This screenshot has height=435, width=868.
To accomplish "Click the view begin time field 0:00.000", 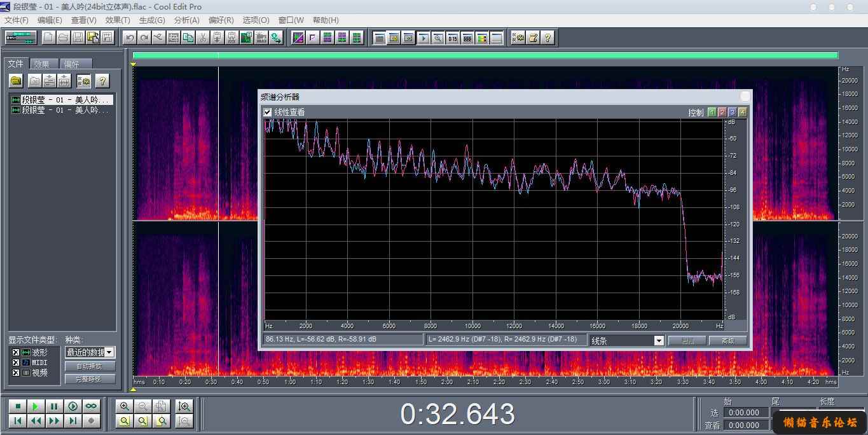I will pos(745,425).
